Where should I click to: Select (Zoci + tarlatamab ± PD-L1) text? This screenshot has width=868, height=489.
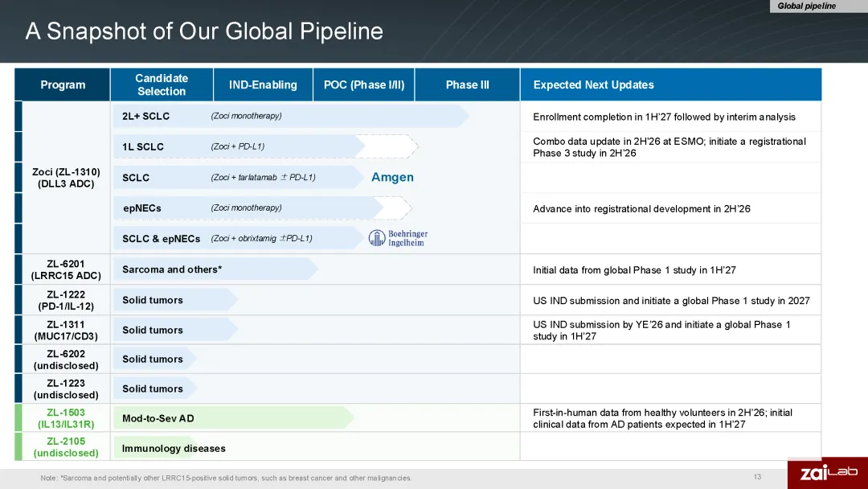tap(263, 177)
